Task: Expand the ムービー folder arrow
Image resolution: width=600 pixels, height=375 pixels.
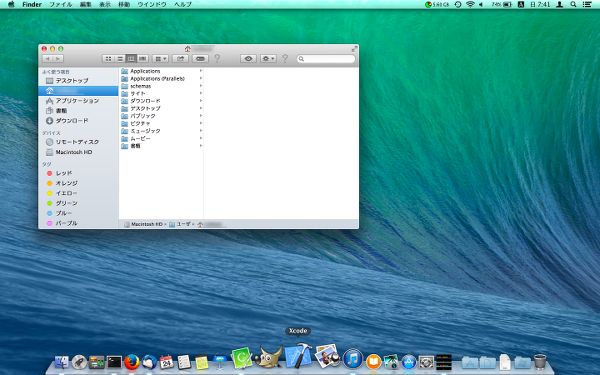Action: click(201, 138)
